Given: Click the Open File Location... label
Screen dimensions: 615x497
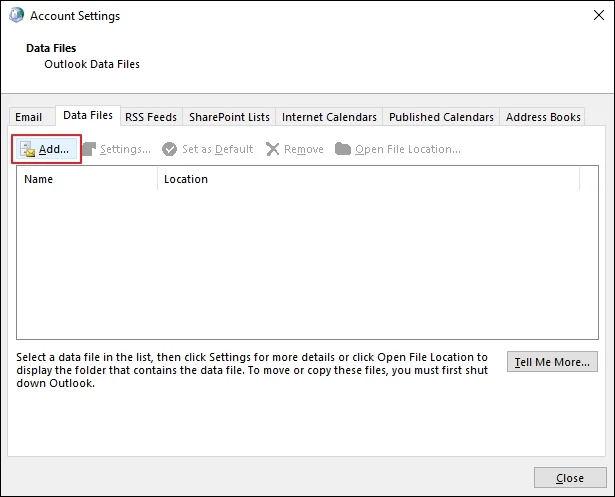Looking at the screenshot, I should click(x=408, y=149).
